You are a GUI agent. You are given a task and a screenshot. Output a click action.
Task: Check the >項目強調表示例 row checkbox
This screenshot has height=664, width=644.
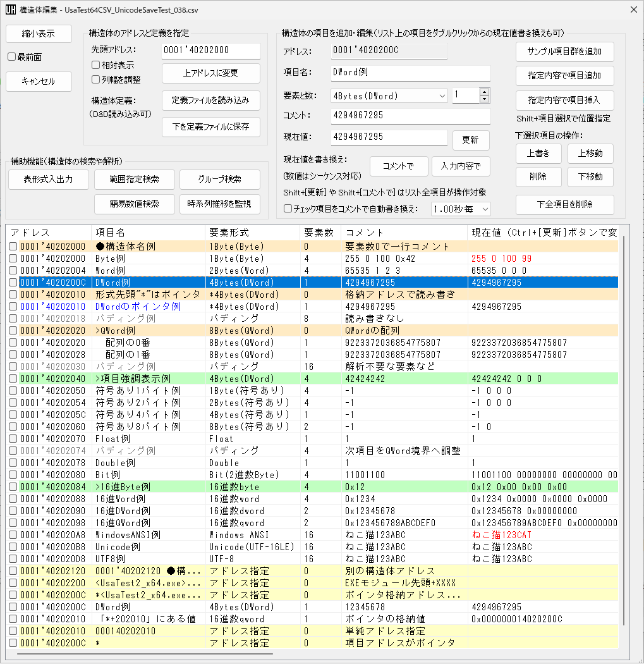click(13, 379)
